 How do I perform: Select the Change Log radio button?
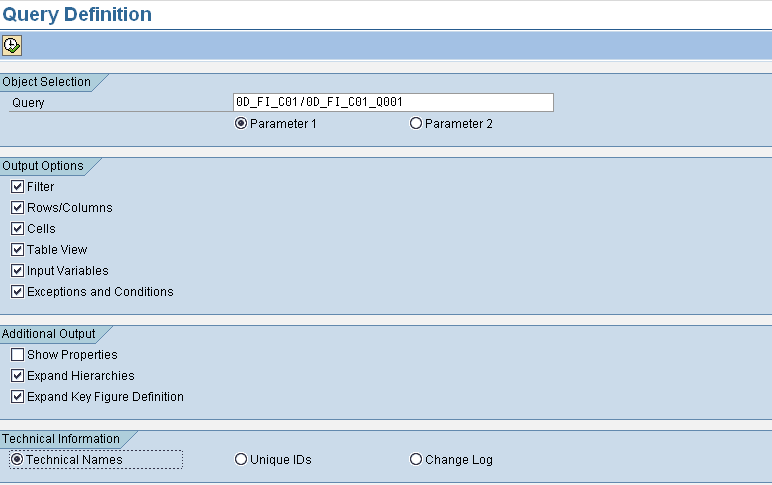point(416,460)
